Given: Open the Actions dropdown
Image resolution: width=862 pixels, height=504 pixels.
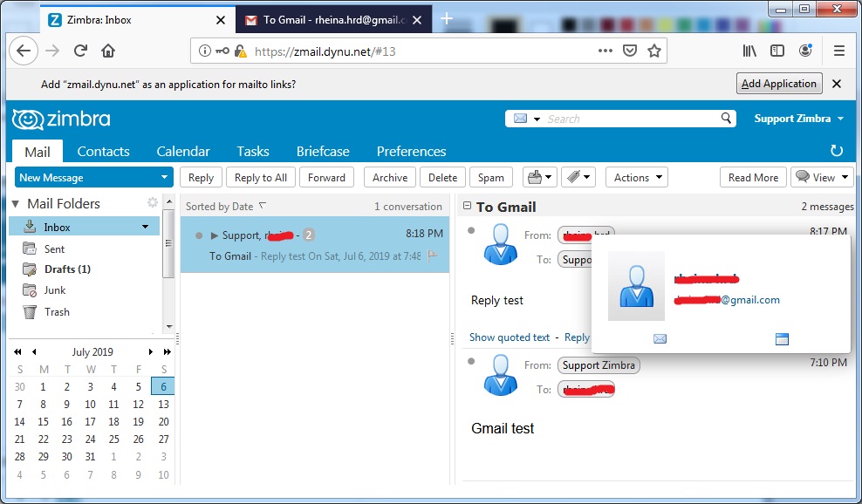Looking at the screenshot, I should (x=636, y=177).
